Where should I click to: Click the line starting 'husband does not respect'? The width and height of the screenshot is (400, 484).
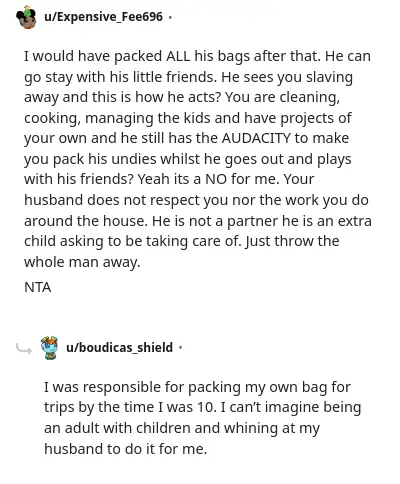(196, 200)
